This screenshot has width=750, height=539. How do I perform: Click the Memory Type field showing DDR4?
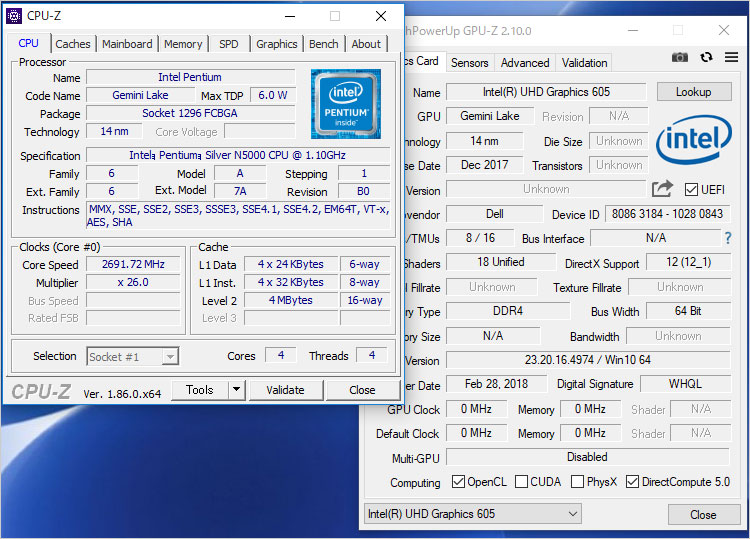(508, 311)
